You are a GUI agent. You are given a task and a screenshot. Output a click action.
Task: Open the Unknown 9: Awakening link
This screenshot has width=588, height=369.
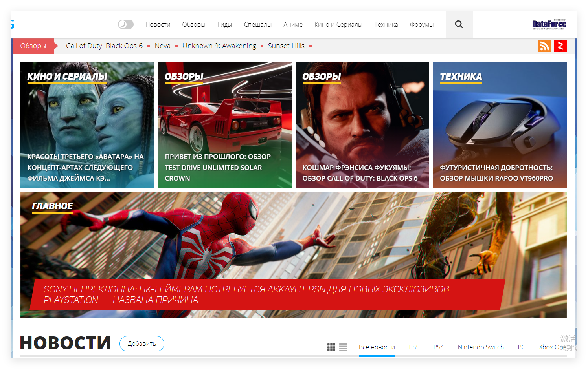coord(219,46)
